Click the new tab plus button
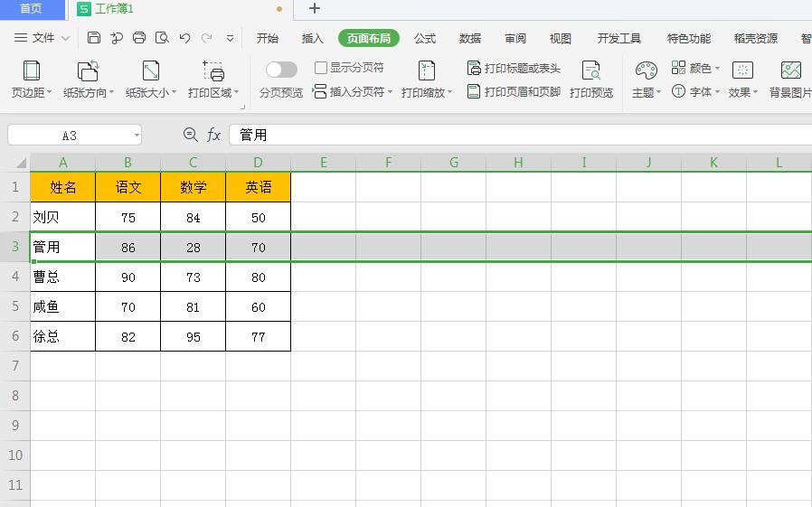This screenshot has height=507, width=812. (315, 9)
